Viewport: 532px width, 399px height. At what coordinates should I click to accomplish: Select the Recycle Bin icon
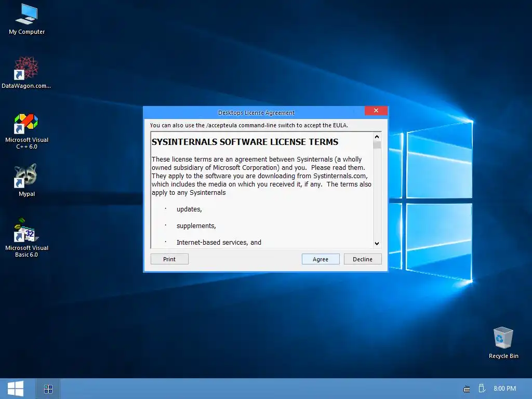(x=503, y=343)
